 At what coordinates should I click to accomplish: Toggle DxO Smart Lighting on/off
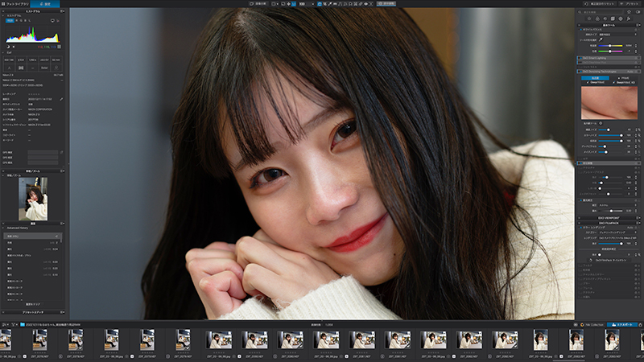click(x=581, y=58)
